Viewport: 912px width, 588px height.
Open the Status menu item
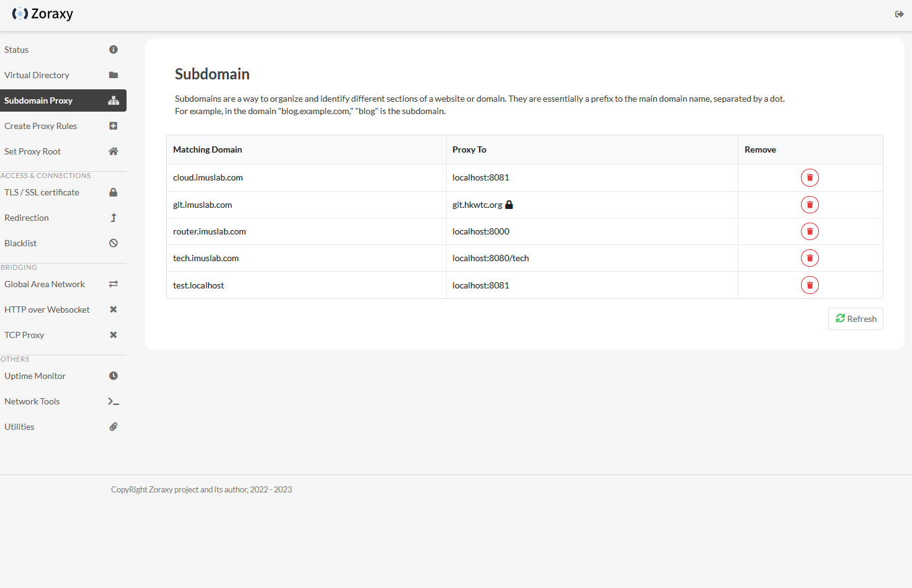coord(63,50)
